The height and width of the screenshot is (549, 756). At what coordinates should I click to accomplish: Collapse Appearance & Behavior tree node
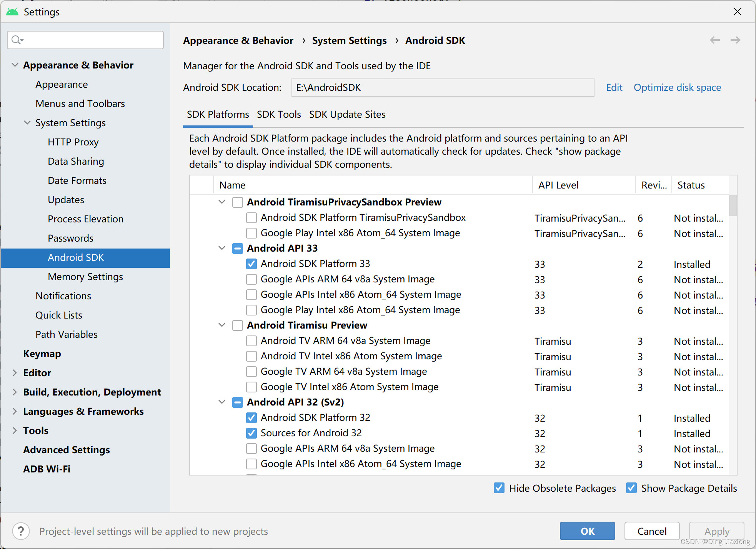[15, 65]
